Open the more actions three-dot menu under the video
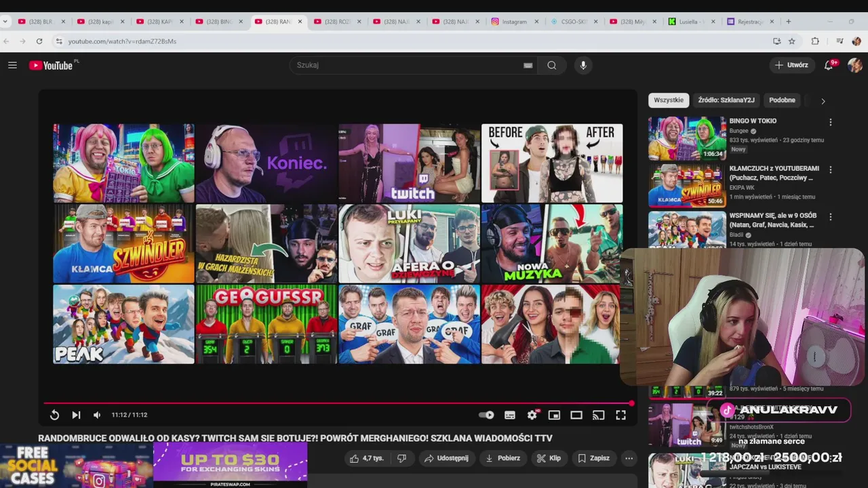 pyautogui.click(x=629, y=458)
